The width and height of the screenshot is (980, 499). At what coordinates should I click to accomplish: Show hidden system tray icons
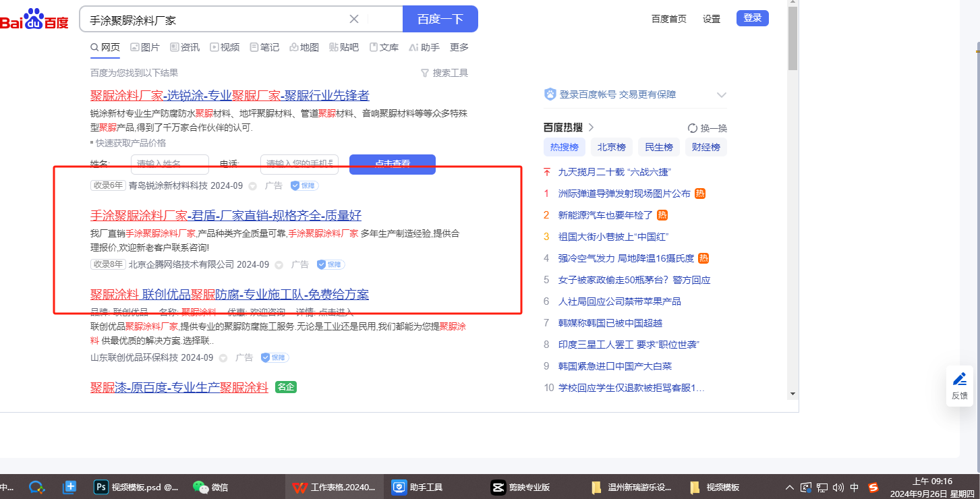point(790,487)
